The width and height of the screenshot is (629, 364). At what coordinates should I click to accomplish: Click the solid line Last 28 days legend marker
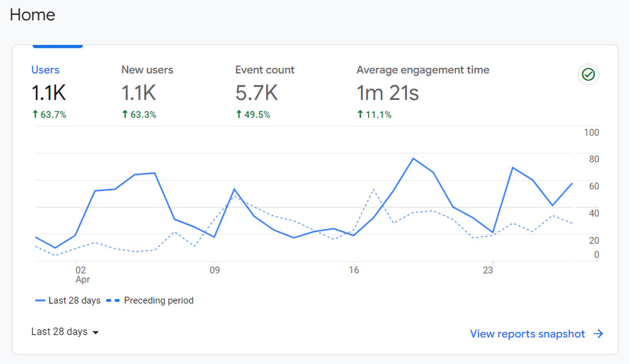[40, 301]
